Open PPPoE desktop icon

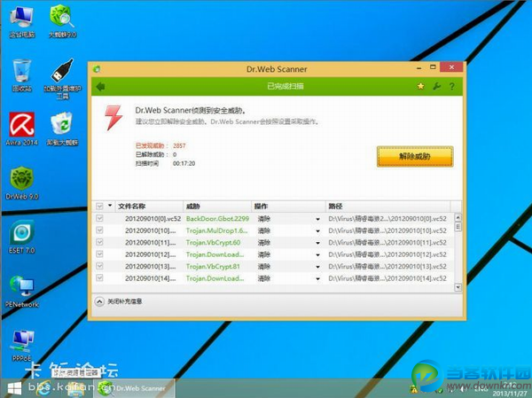point(21,346)
